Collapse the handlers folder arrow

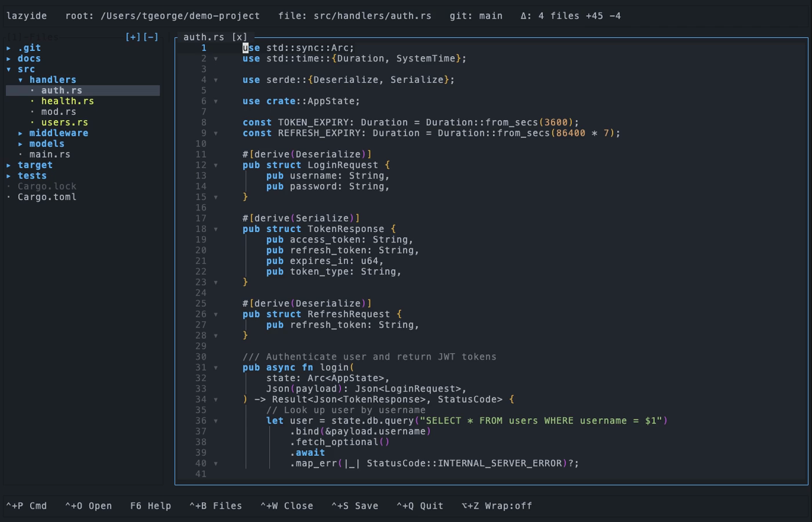[x=21, y=80]
